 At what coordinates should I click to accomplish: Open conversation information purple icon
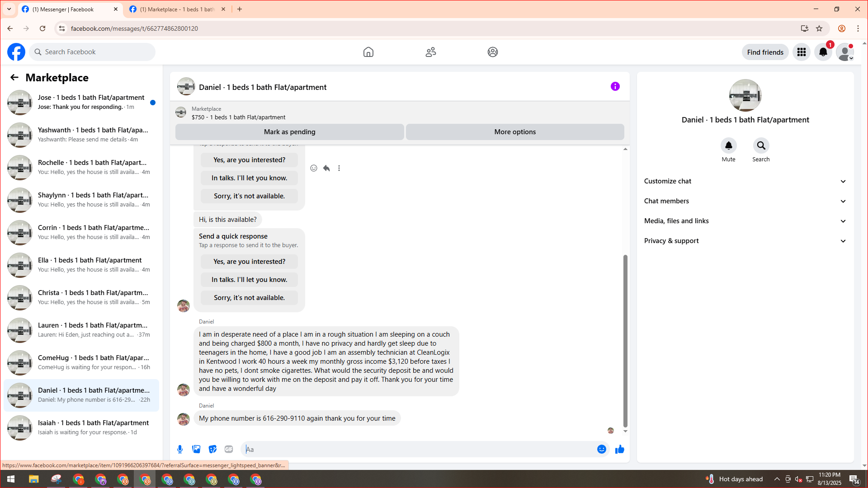615,86
